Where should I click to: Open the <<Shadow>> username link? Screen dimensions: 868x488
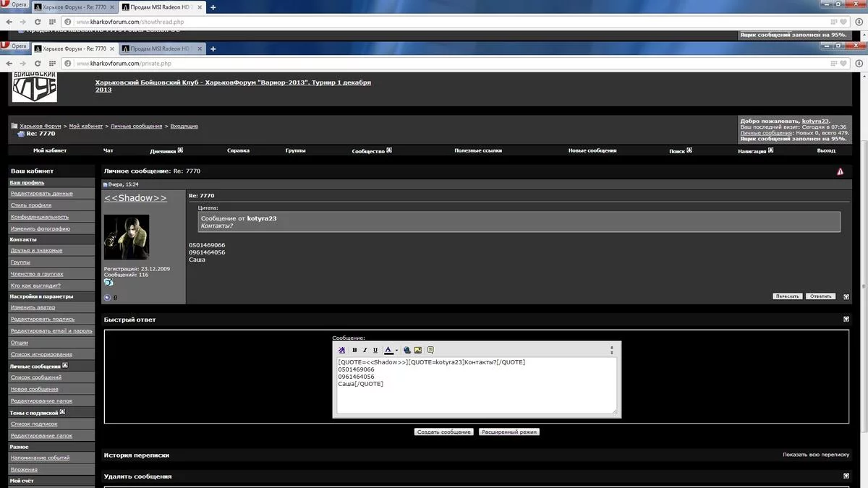135,198
